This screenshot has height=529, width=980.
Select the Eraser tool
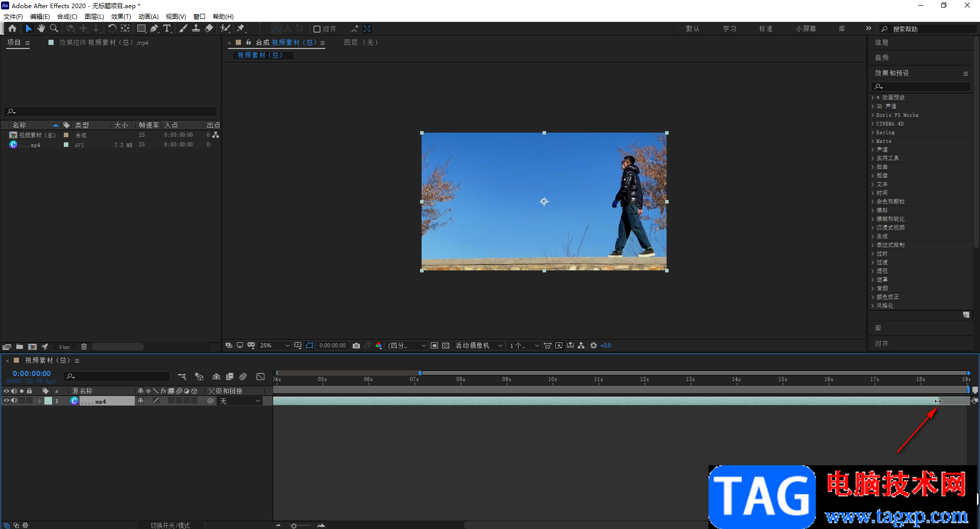pyautogui.click(x=209, y=29)
